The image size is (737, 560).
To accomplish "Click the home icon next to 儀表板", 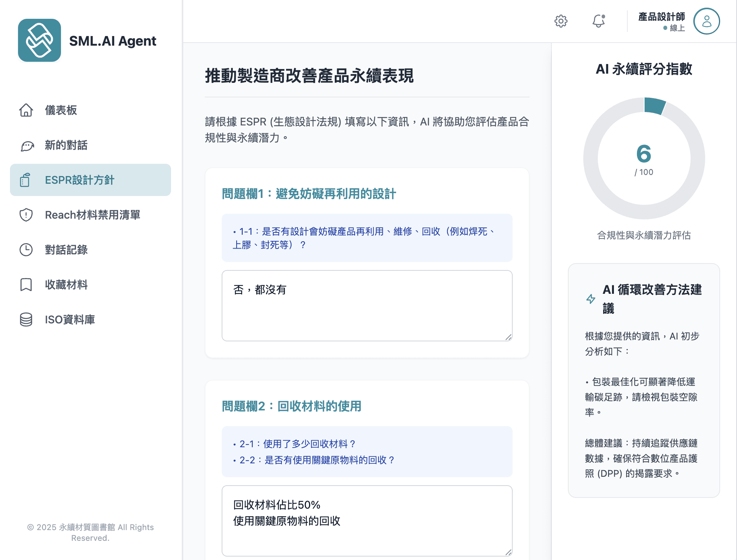I will 26,110.
